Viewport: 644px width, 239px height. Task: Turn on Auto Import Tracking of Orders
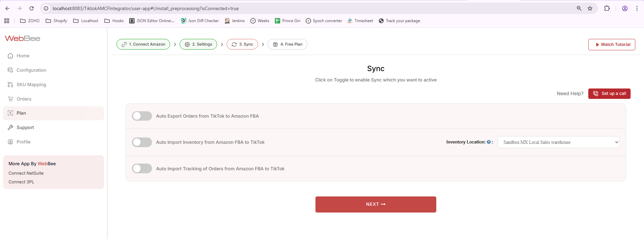142,168
